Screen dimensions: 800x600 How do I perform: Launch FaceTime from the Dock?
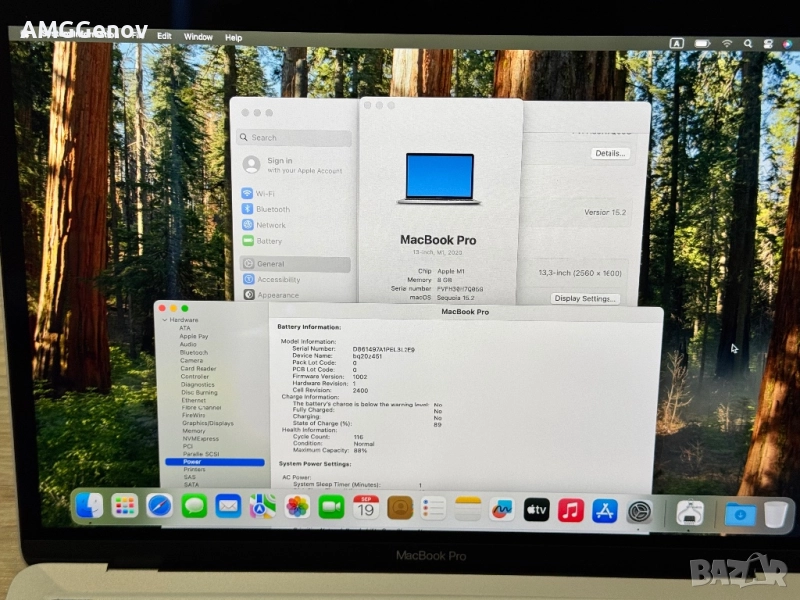pos(331,507)
